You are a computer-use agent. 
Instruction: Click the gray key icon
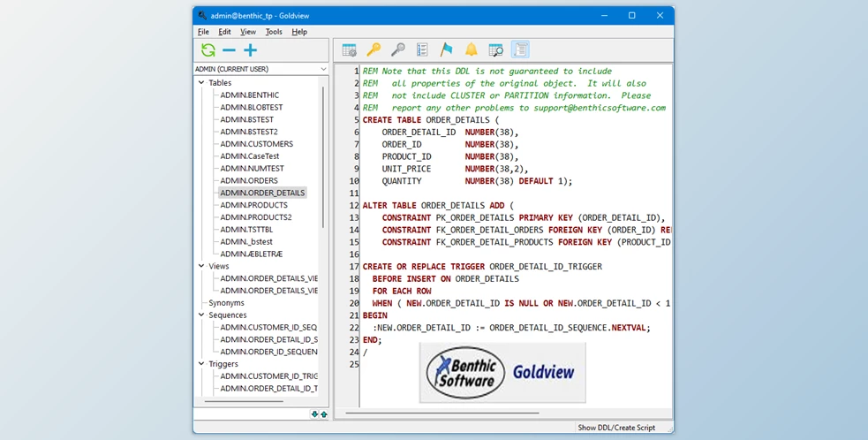(x=398, y=50)
